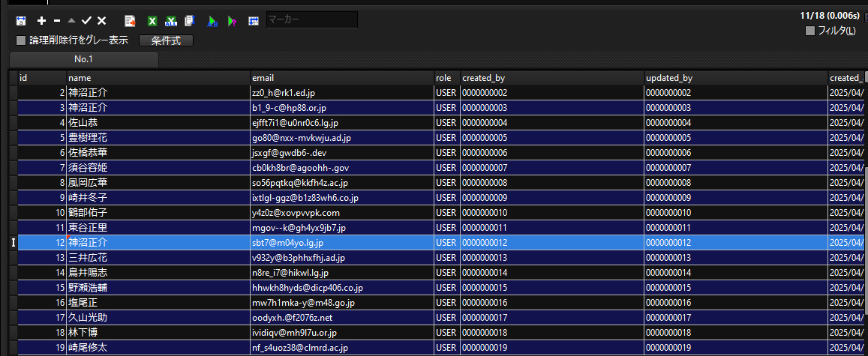
Task: Open the 条件式 button
Action: click(x=166, y=40)
